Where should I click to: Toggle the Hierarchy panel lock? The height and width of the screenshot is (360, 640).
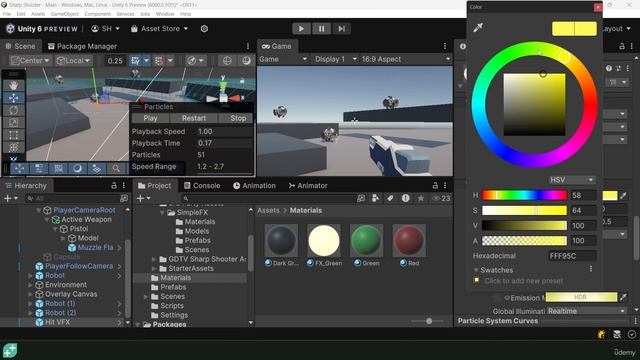[x=114, y=185]
